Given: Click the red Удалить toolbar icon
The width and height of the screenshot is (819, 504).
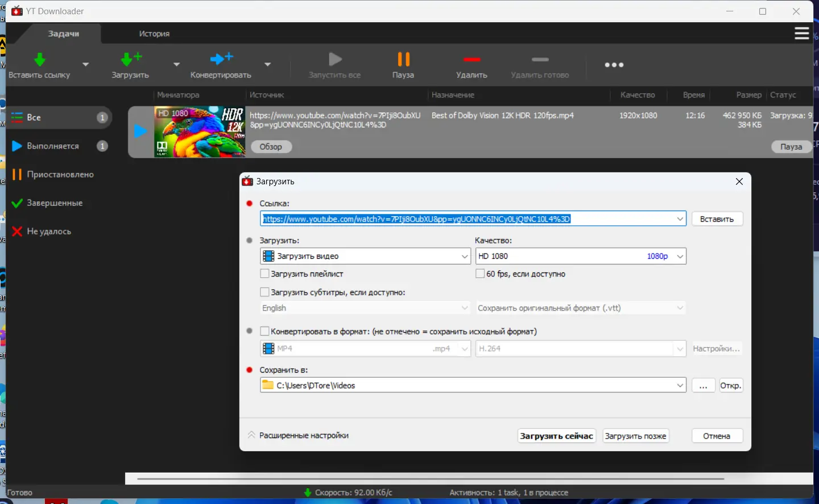Looking at the screenshot, I should click(x=471, y=59).
